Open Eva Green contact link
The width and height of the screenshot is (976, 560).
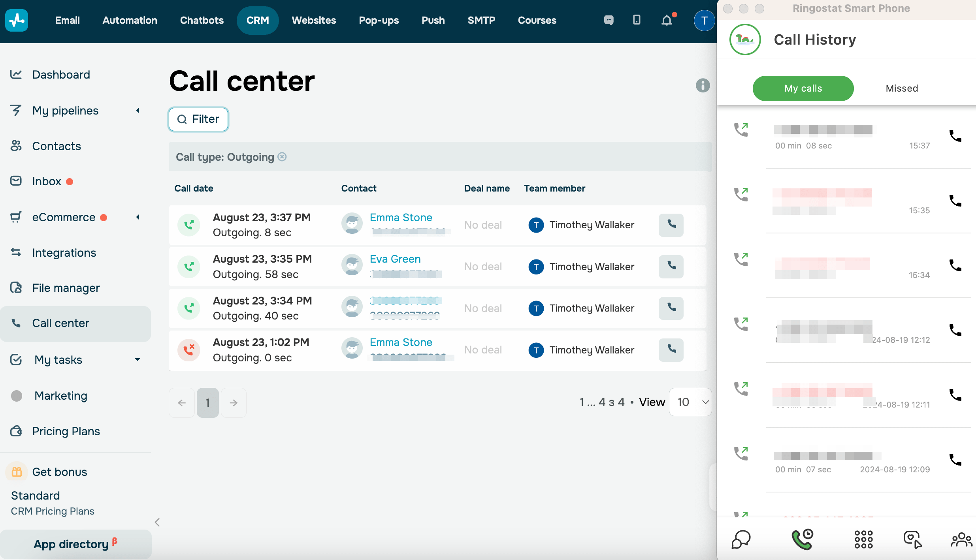[x=395, y=259]
